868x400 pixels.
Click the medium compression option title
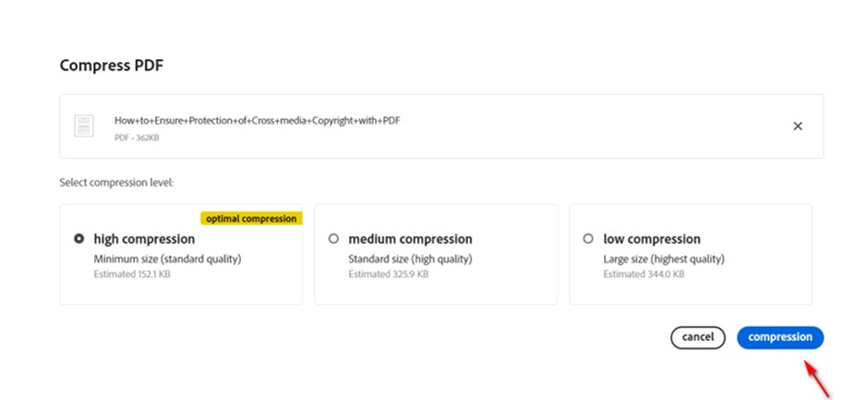coord(410,239)
